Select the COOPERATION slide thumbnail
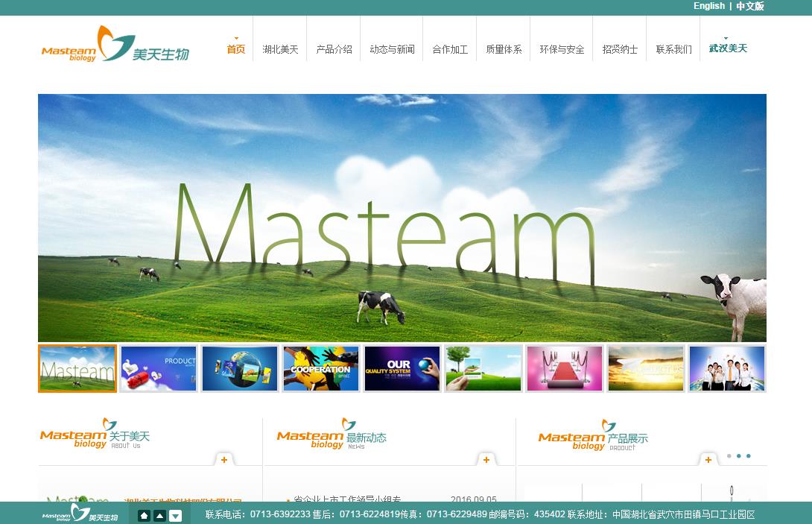Viewport: 812px width, 524px height. (321, 368)
